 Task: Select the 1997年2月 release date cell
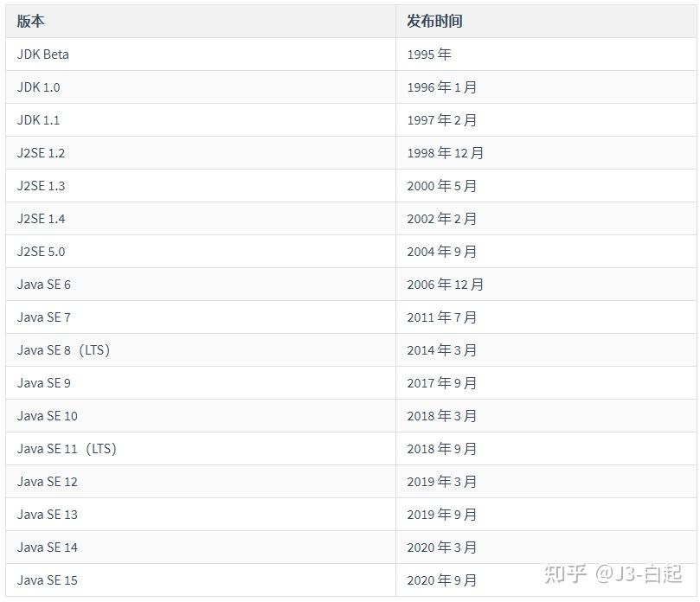tap(442, 120)
